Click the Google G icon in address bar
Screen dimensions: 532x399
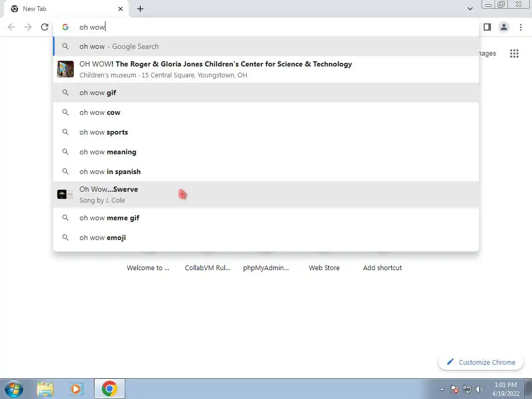click(x=65, y=27)
